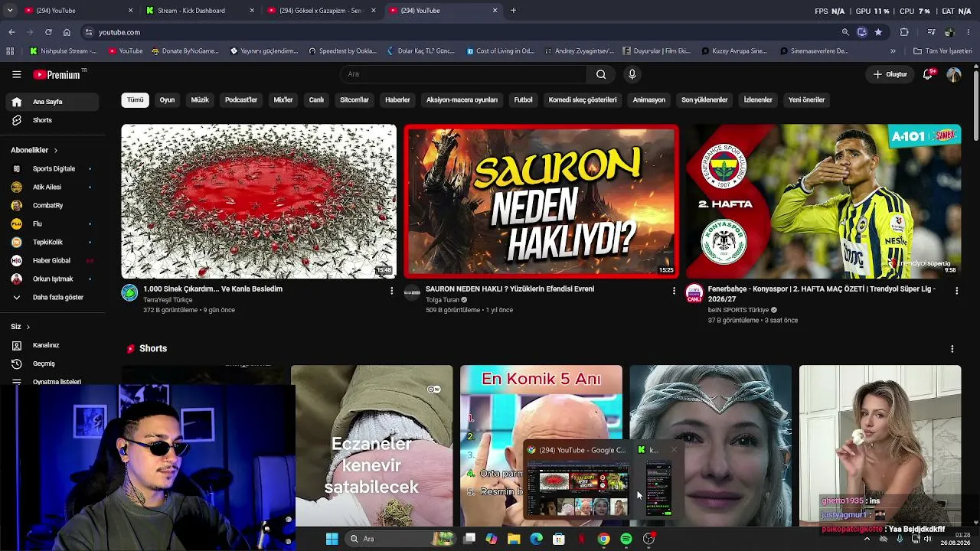
Task: Select the 'Tümü' filter chip
Action: pos(135,99)
